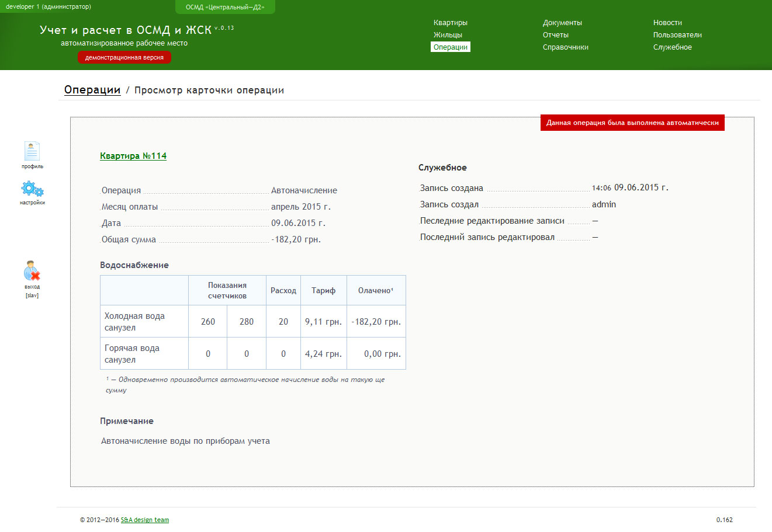772x532 pixels.
Task: Open the profile icon in sidebar
Action: [x=32, y=151]
